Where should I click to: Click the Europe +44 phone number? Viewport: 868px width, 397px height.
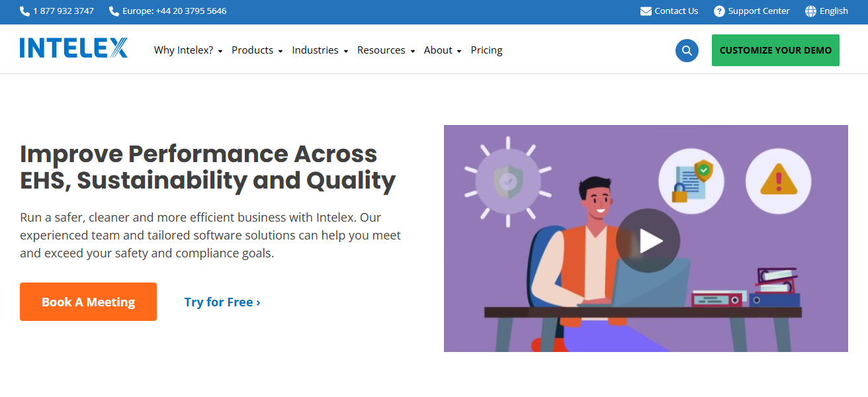[x=174, y=11]
